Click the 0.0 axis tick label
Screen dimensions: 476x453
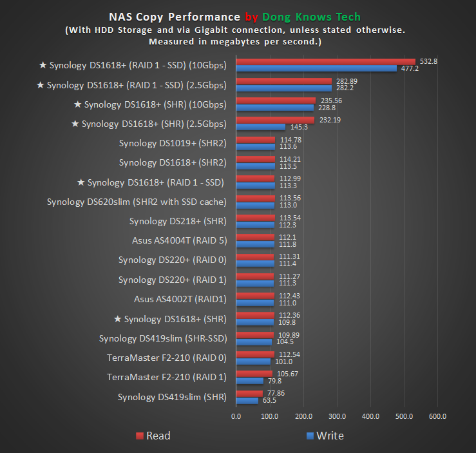236,416
